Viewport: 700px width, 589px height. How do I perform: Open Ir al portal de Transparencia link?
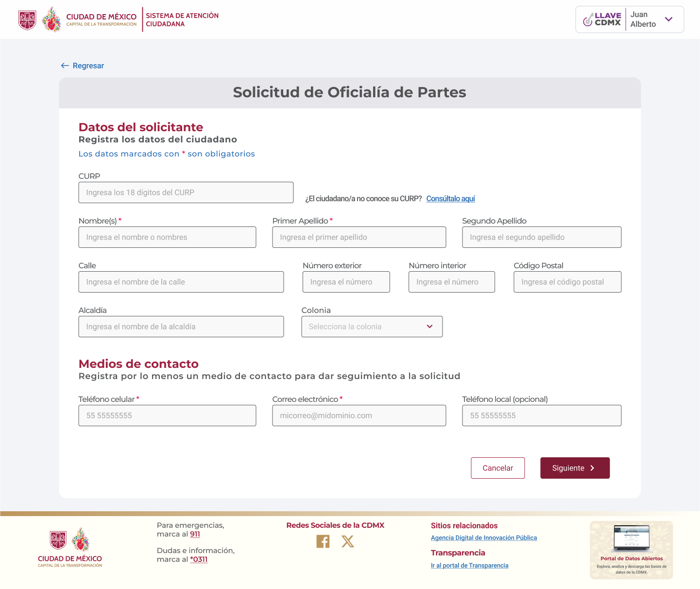click(470, 565)
